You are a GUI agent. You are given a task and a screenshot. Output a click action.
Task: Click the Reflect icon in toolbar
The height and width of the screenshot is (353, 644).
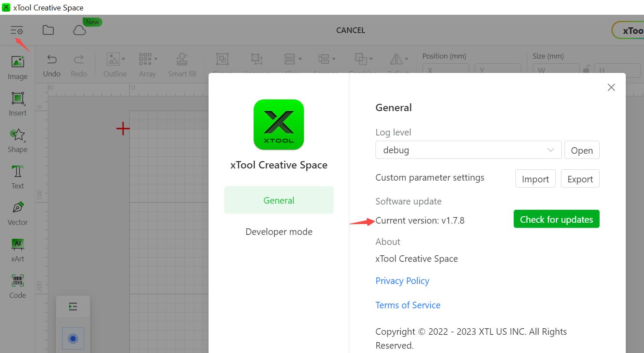(396, 59)
